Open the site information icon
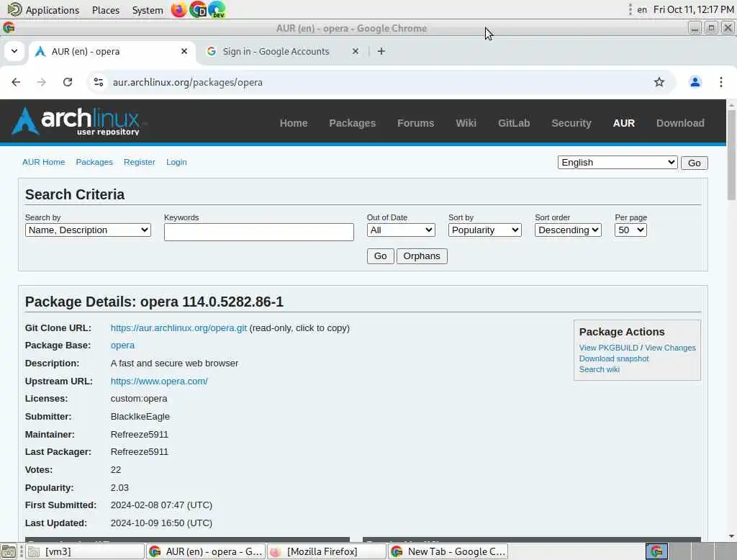 (98, 82)
